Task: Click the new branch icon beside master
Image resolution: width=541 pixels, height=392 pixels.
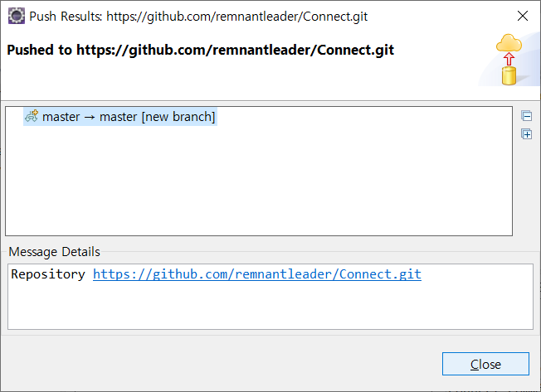Action: (x=32, y=116)
